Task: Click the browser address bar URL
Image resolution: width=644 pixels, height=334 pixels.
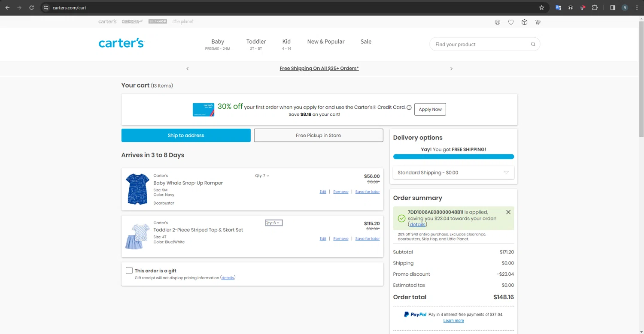Action: (x=70, y=8)
